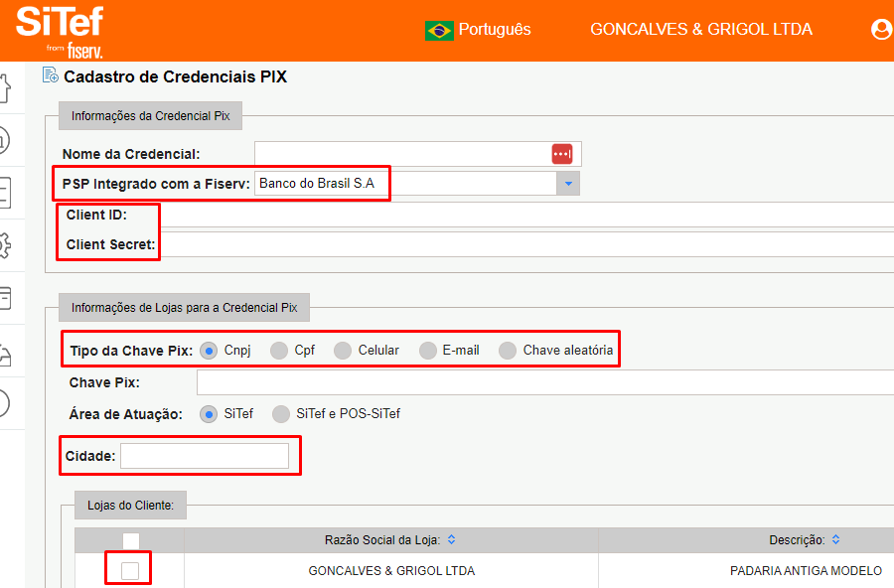The height and width of the screenshot is (588, 894).
Task: Click the GONCALVES & GRIGOL LTDA account name in header
Action: (x=701, y=30)
